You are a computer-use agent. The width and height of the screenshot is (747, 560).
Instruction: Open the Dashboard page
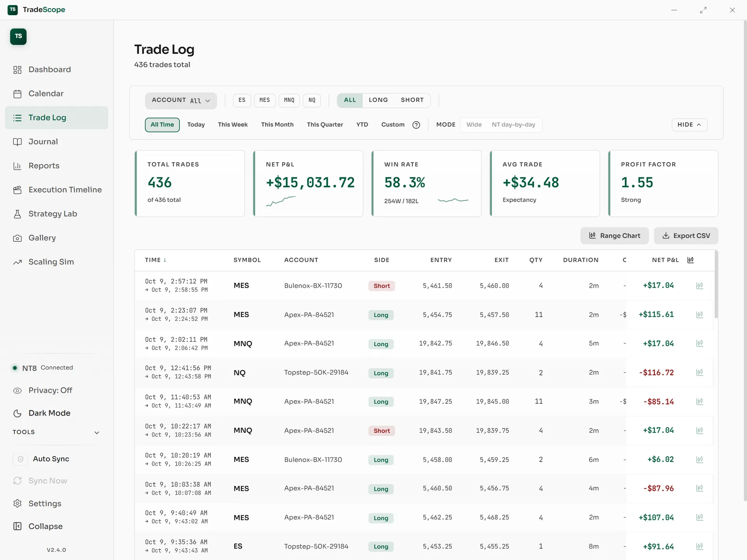pos(56,70)
